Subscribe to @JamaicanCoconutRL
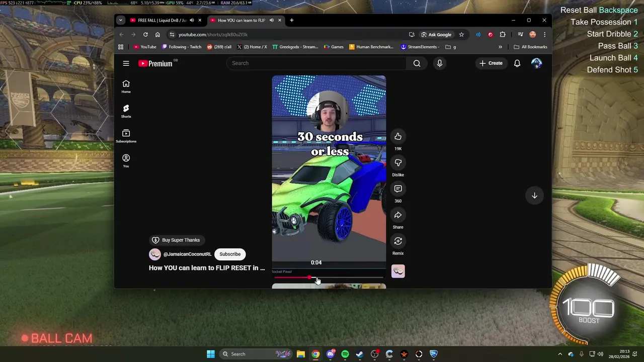644x362 pixels. pos(230,254)
